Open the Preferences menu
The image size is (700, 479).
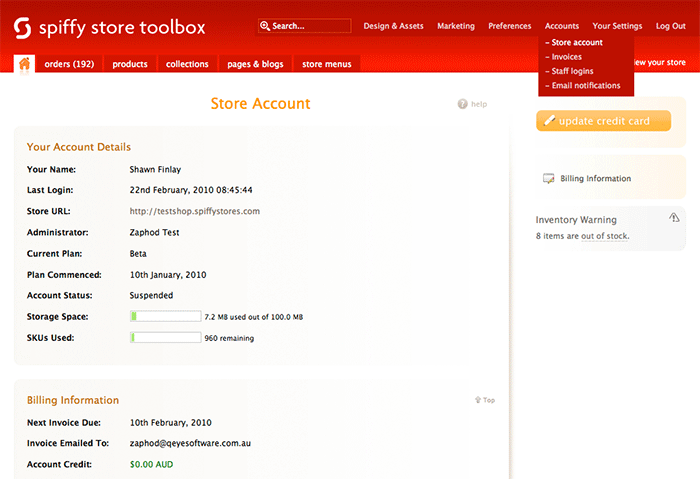pos(509,26)
